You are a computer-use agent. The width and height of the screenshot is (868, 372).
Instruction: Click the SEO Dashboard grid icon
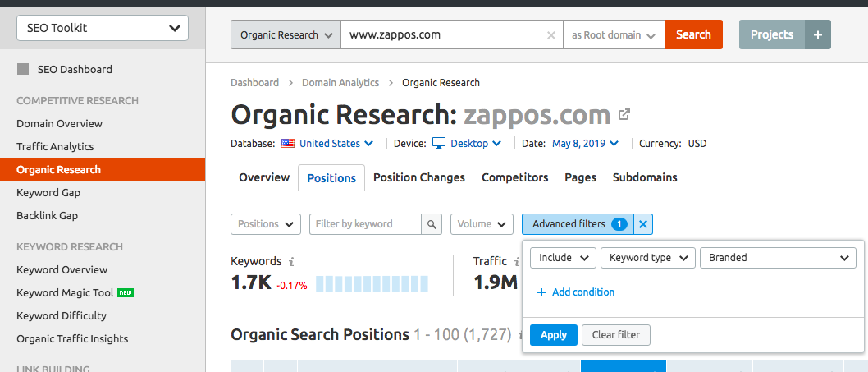23,69
